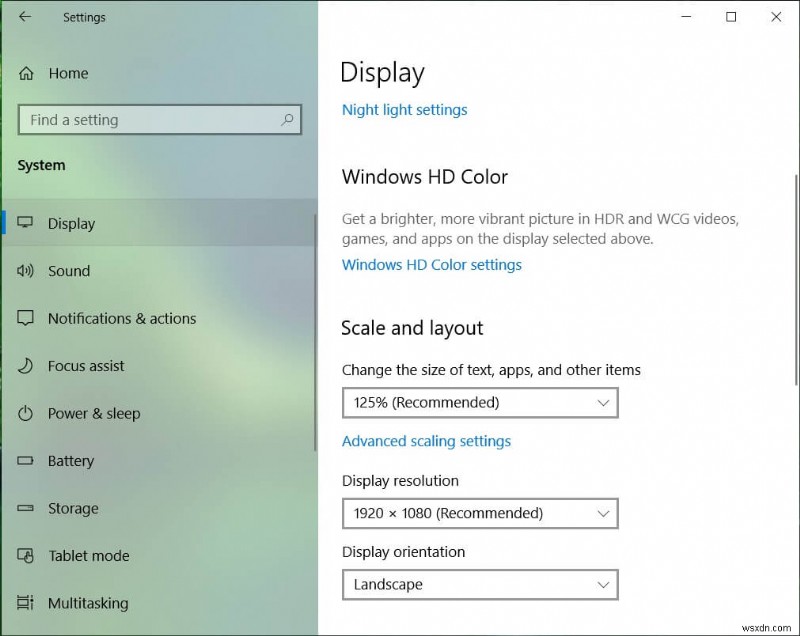Click the Windows HD Color heading
The height and width of the screenshot is (636, 800).
pos(424,177)
